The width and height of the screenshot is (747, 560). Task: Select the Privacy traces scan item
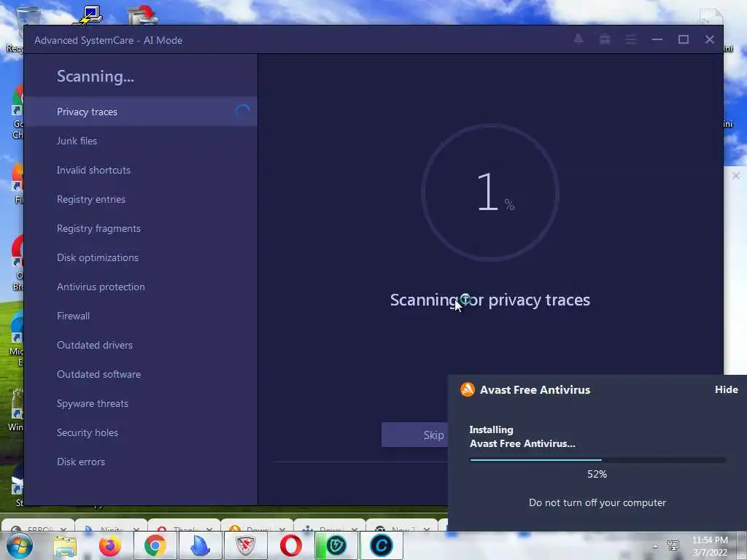click(141, 112)
